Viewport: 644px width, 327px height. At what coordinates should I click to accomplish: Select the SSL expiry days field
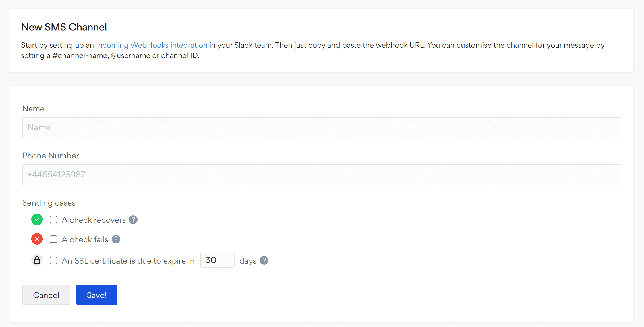pos(217,260)
